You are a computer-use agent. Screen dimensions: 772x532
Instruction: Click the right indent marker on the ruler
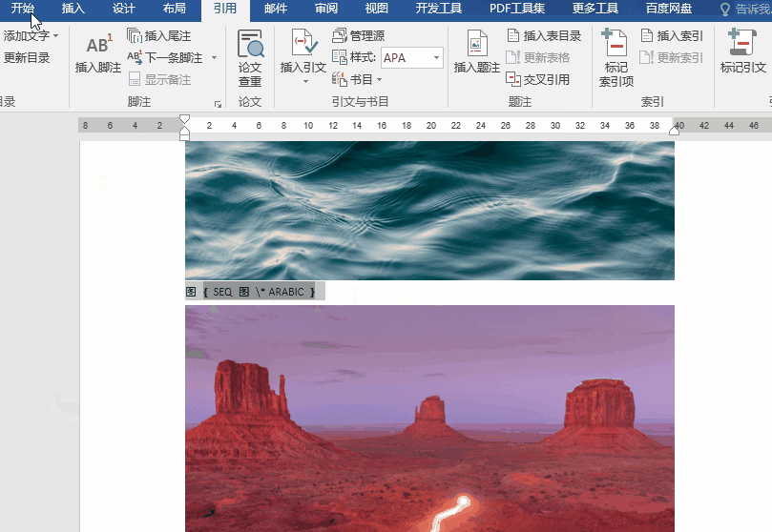click(674, 131)
